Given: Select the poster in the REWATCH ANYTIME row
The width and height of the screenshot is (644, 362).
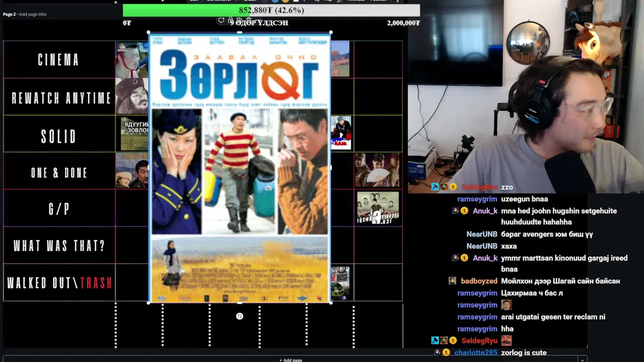Looking at the screenshot, I should pyautogui.click(x=132, y=96).
